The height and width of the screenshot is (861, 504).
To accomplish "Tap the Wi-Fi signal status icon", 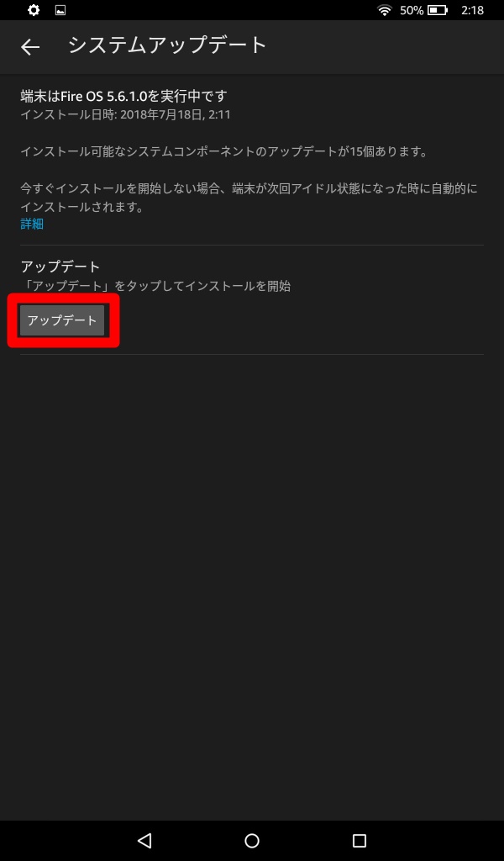I will tap(385, 10).
